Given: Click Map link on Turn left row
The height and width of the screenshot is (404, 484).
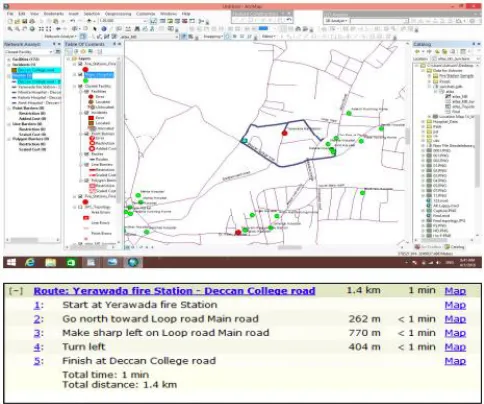Looking at the screenshot, I should pyautogui.click(x=455, y=347).
